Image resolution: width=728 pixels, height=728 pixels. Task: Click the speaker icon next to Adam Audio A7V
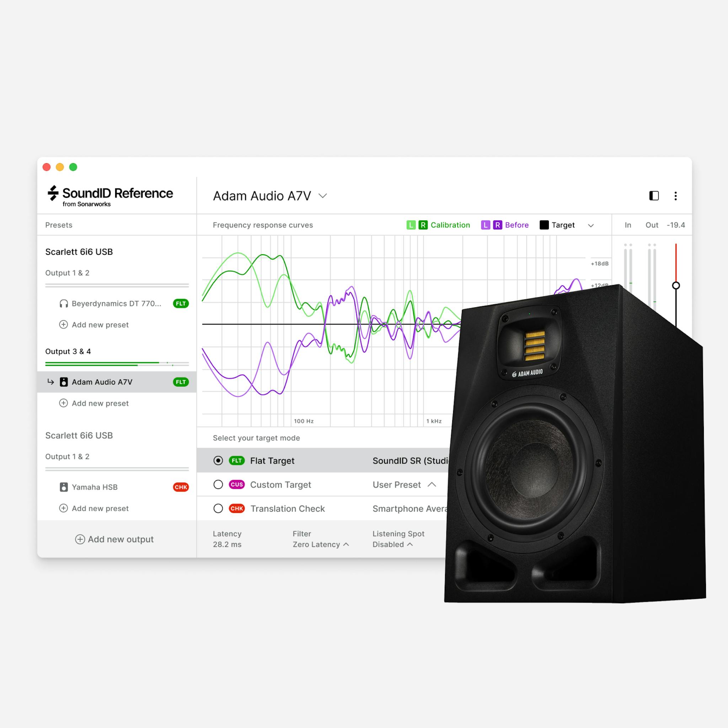tap(64, 382)
